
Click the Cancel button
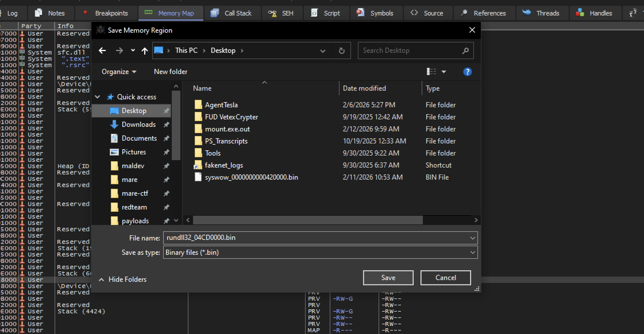tap(446, 278)
